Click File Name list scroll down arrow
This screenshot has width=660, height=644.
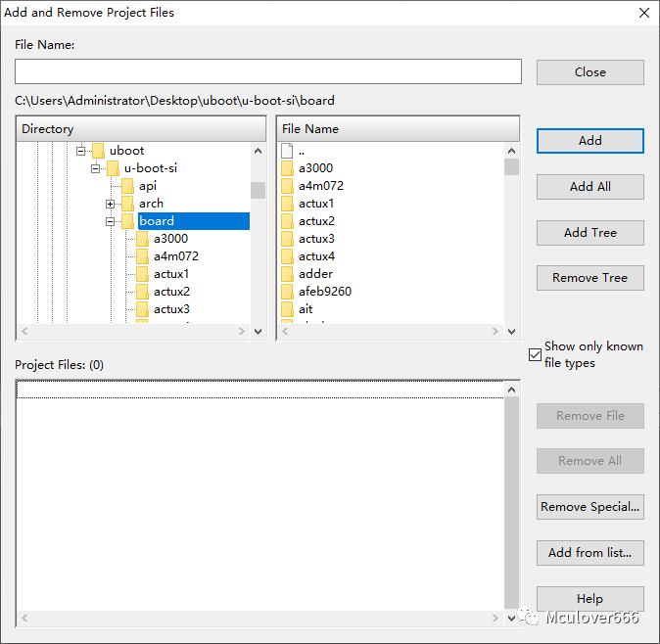coord(511,332)
